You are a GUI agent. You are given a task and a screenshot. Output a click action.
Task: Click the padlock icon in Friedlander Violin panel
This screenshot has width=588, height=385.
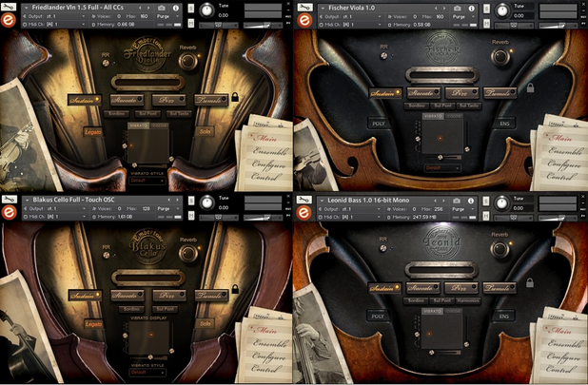point(235,97)
